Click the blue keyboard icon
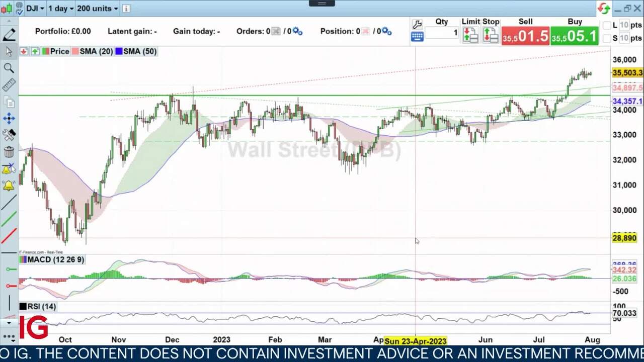Screen dimensions: 644x362 coord(417,37)
